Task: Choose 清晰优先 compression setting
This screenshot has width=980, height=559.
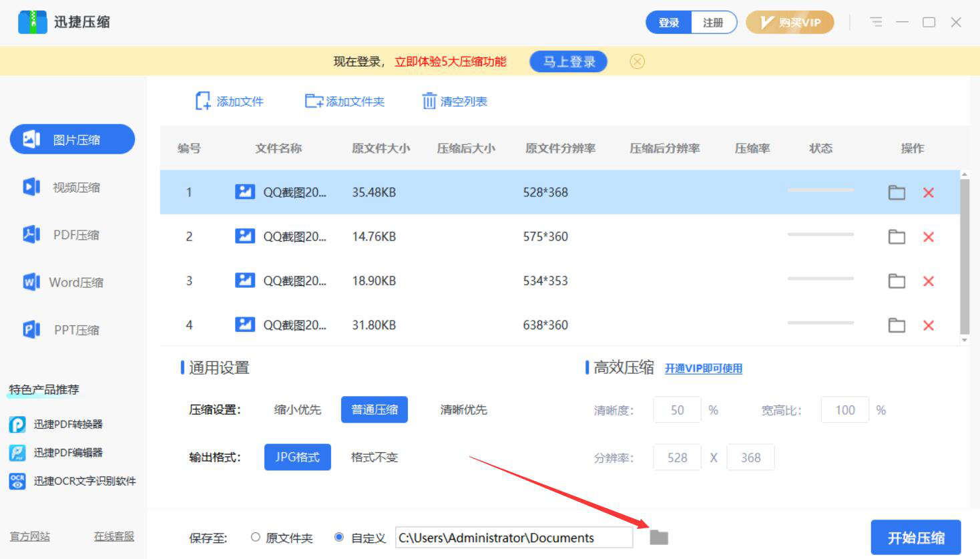Action: click(463, 409)
